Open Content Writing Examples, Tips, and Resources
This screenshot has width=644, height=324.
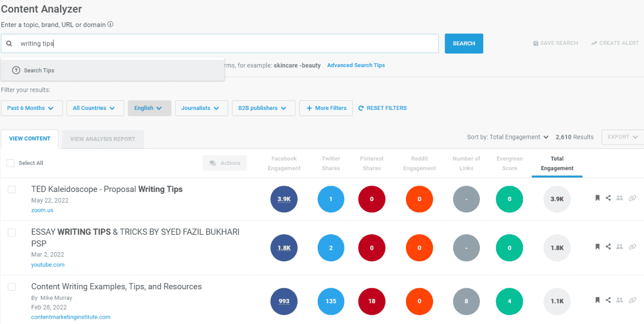116,286
